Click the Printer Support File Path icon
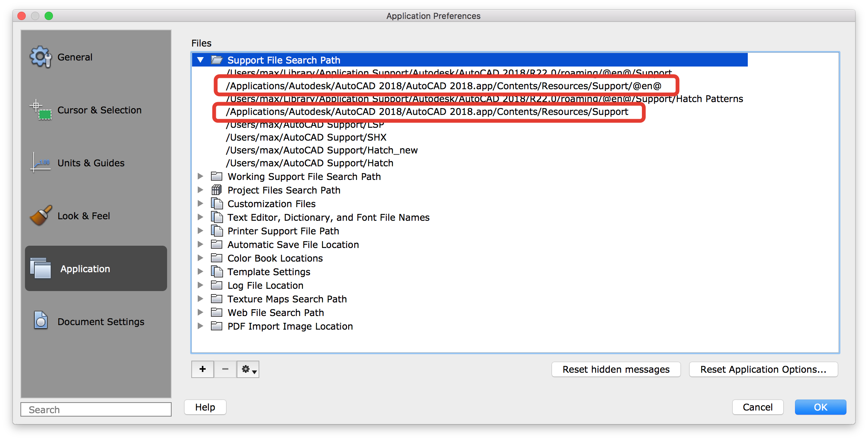 click(217, 231)
